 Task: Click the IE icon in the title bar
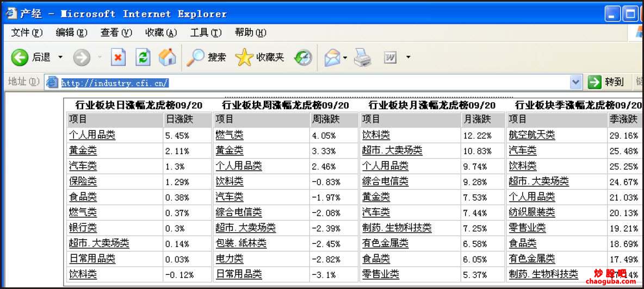(x=11, y=14)
